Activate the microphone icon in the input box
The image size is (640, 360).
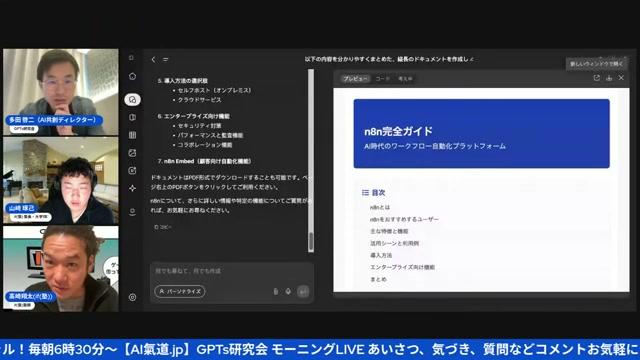coord(288,291)
